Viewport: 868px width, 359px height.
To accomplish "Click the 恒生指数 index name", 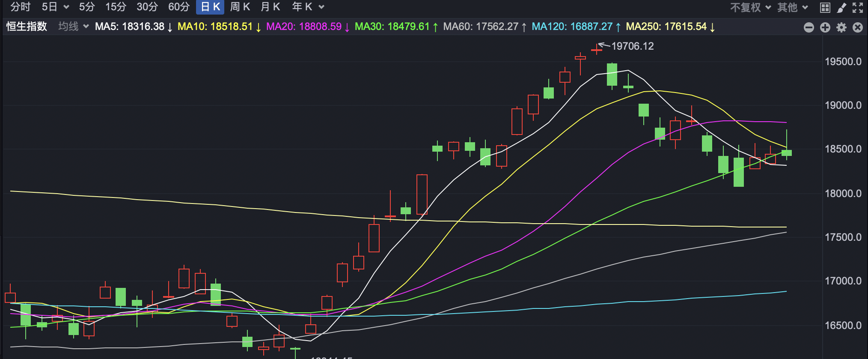I will [x=27, y=27].
